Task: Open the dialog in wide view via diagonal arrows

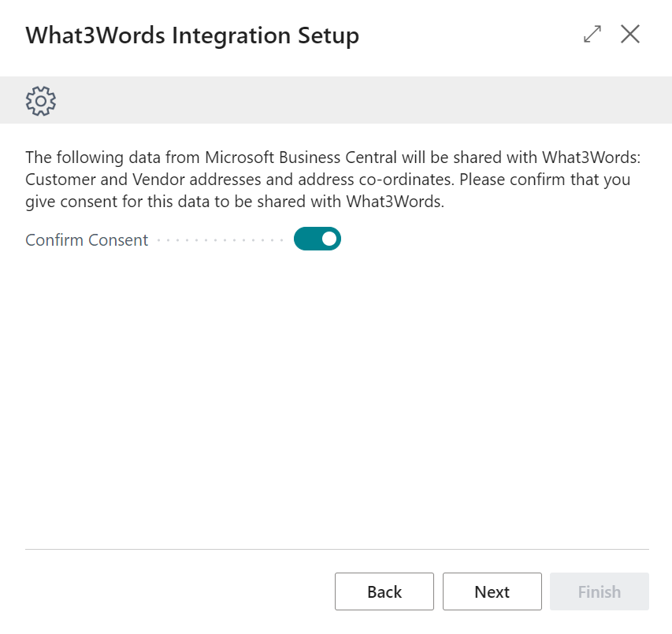Action: [592, 35]
